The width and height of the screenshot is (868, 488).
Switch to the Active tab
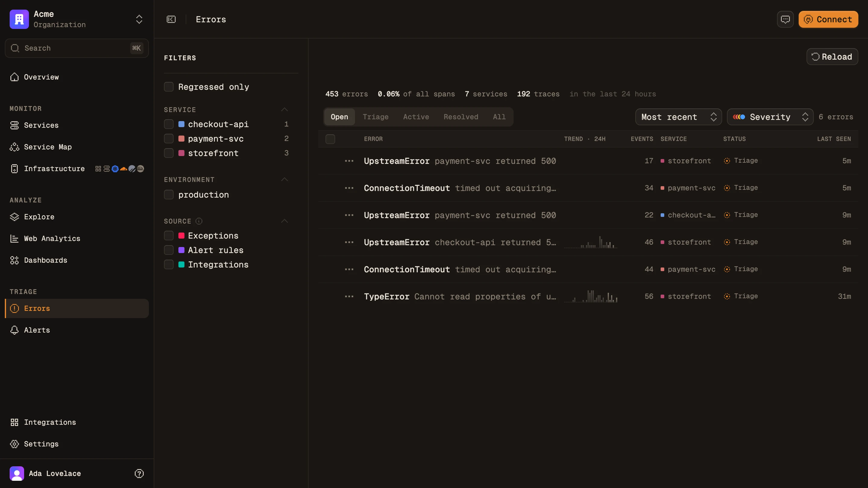[416, 117]
